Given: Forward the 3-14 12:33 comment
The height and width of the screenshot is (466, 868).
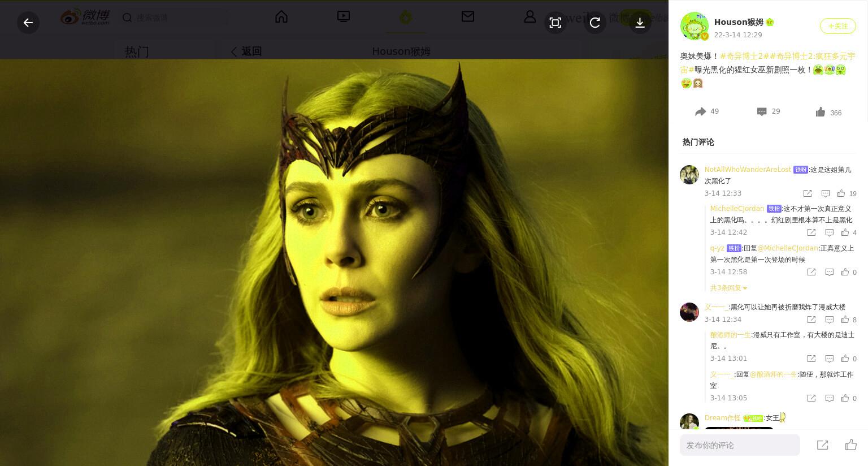Looking at the screenshot, I should point(808,193).
